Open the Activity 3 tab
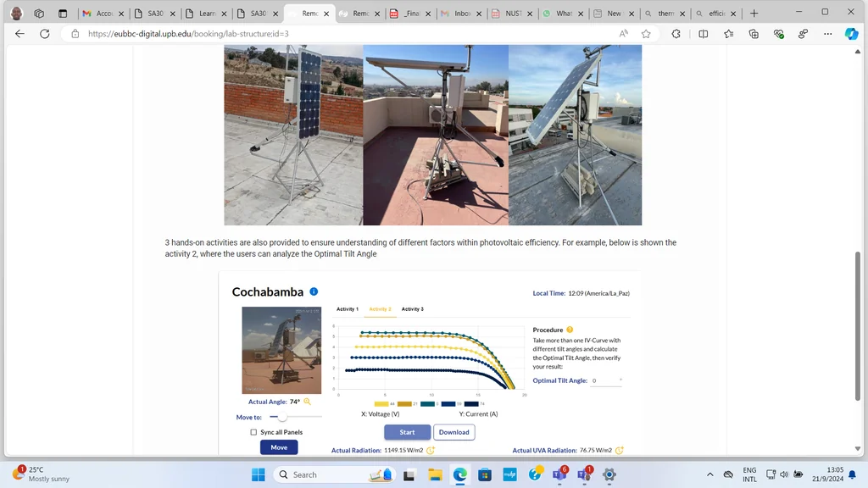 tap(412, 308)
